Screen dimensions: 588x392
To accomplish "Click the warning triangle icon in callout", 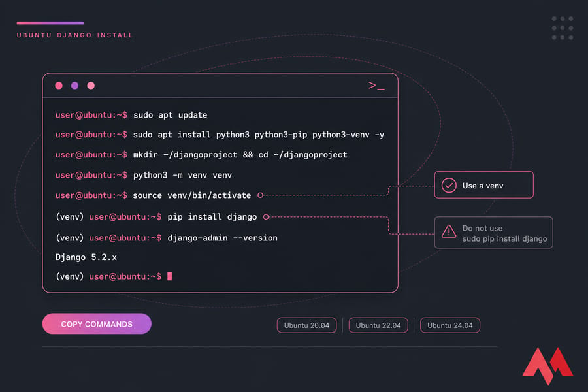I will pyautogui.click(x=449, y=231).
